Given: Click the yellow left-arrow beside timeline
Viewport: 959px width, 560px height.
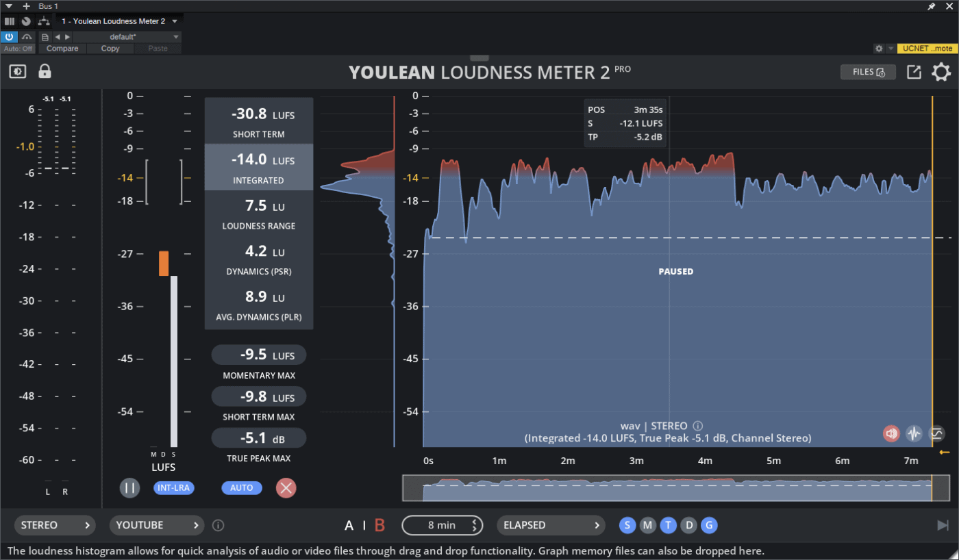Looking at the screenshot, I should [945, 453].
